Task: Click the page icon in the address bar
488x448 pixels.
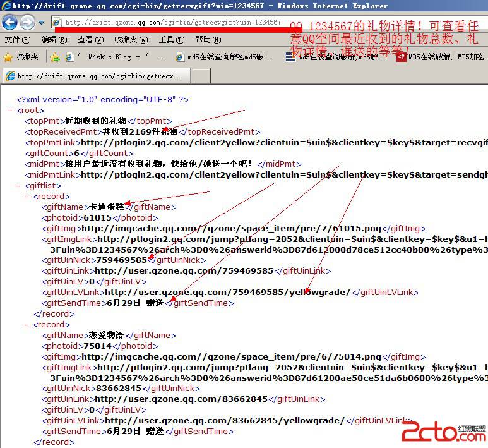Action: [57, 22]
